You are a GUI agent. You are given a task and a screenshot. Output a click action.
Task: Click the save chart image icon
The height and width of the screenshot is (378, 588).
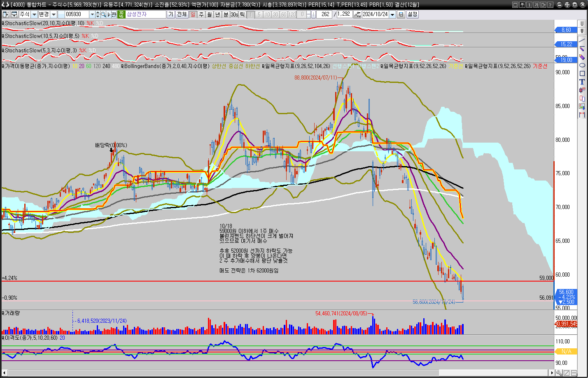[x=582, y=106]
